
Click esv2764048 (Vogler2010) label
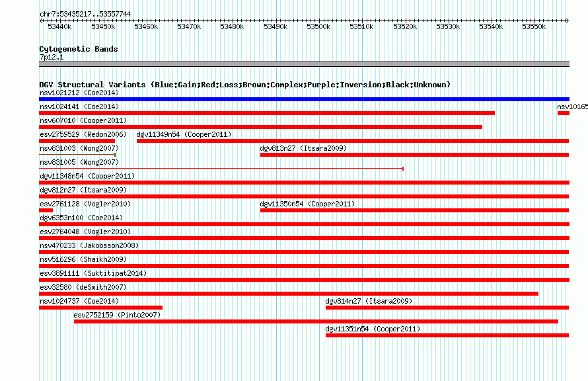(85, 232)
